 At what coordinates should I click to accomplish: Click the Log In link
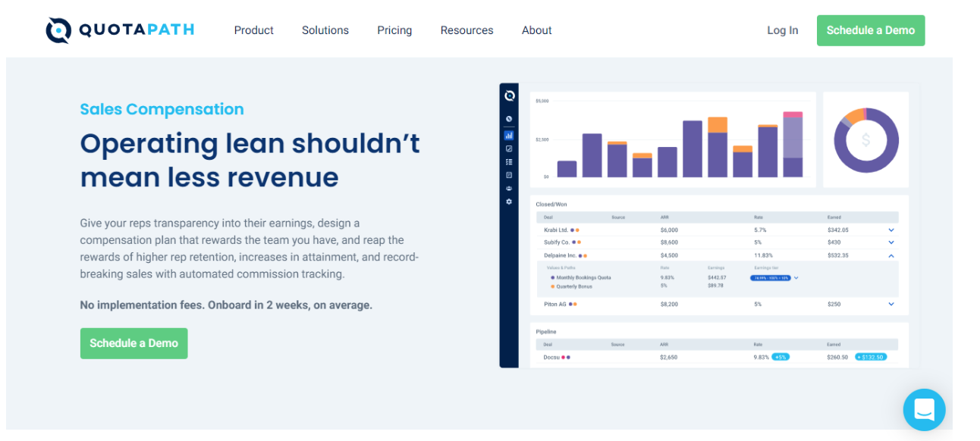click(x=783, y=30)
